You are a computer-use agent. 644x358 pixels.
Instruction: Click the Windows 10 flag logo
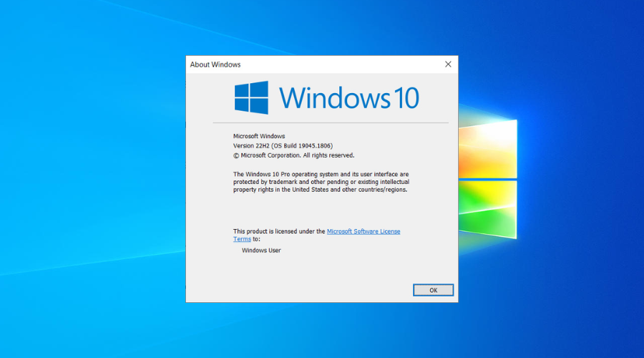click(x=251, y=97)
